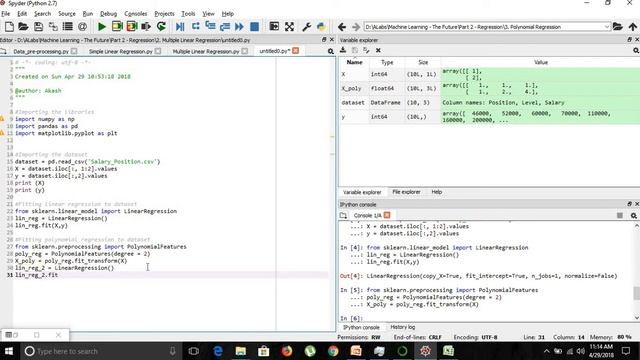This screenshot has width=640, height=360.
Task: Open the Help menu
Action: coord(228,13)
